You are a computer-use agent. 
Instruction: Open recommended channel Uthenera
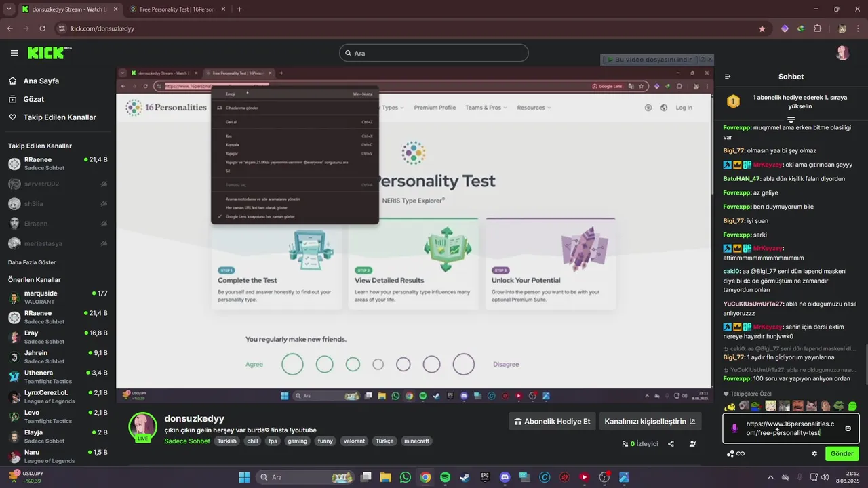coord(58,377)
